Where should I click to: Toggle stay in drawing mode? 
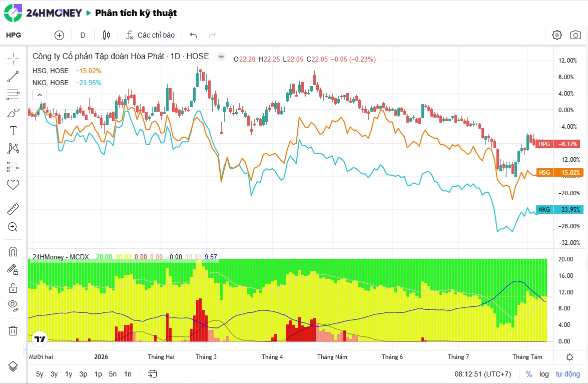pyautogui.click(x=13, y=270)
